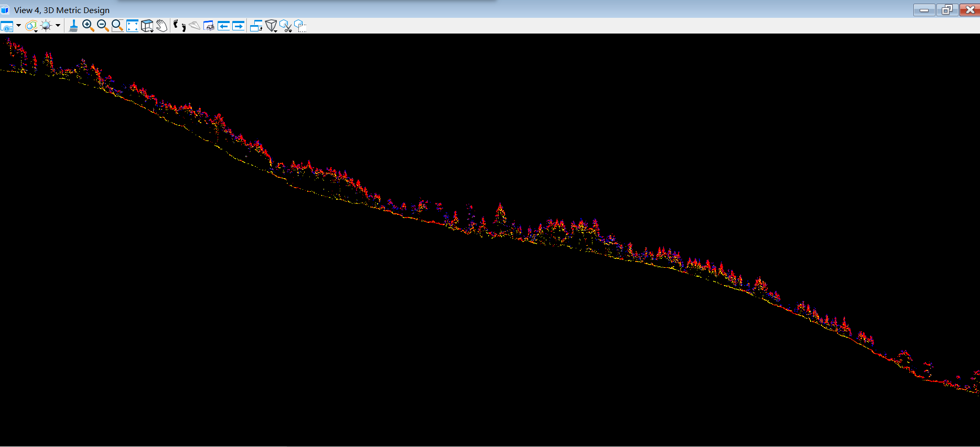Minimize the View 4 window
The height and width of the screenshot is (447, 980).
point(924,10)
